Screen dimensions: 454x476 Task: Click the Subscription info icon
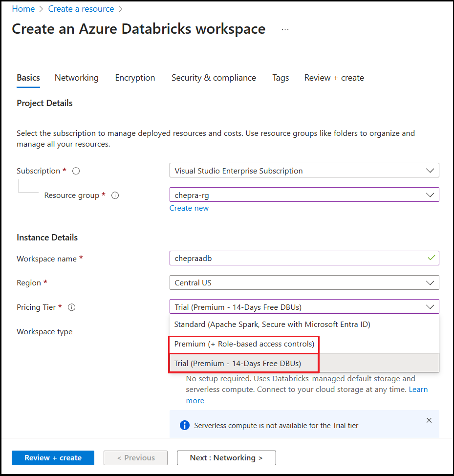click(x=76, y=171)
